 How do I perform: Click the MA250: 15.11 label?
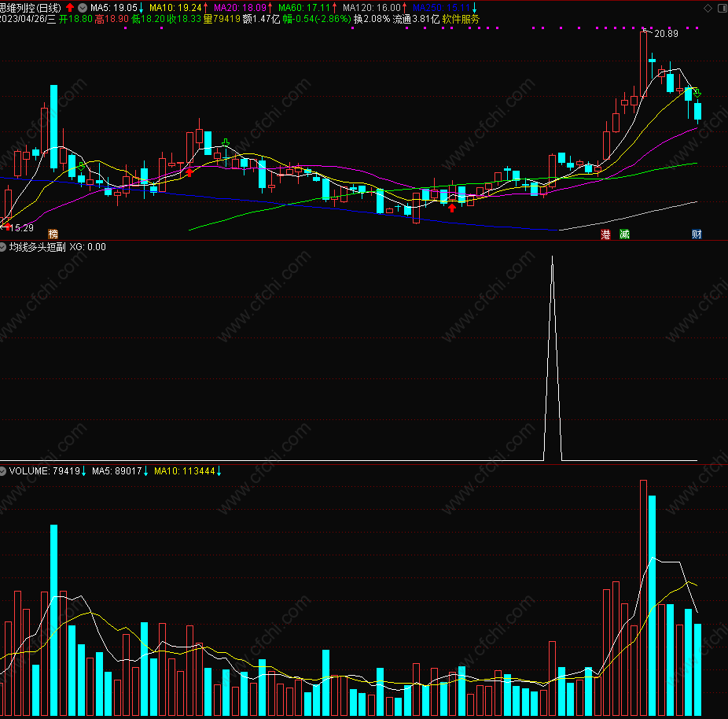[x=442, y=7]
